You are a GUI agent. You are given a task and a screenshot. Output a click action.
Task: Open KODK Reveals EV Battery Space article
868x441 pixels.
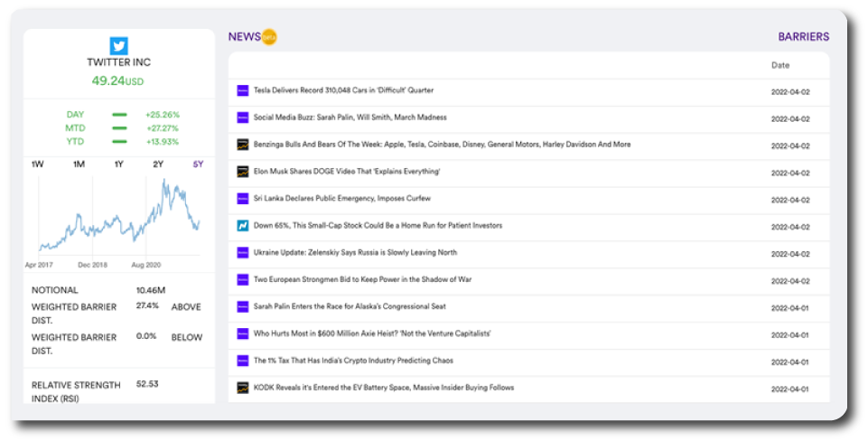click(x=384, y=388)
